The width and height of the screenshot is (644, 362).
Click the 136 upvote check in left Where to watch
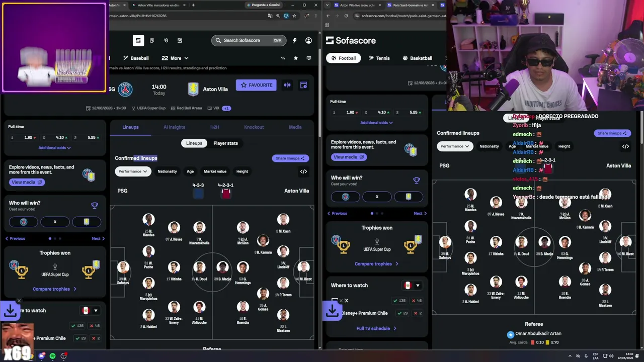pyautogui.click(x=77, y=326)
